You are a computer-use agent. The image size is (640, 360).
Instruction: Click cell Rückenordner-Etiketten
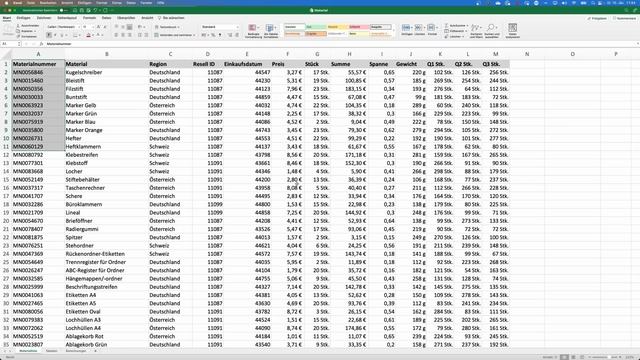click(x=107, y=254)
